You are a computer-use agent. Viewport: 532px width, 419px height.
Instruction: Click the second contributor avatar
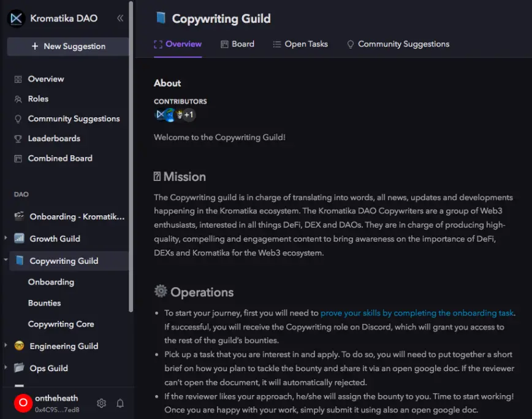[169, 115]
